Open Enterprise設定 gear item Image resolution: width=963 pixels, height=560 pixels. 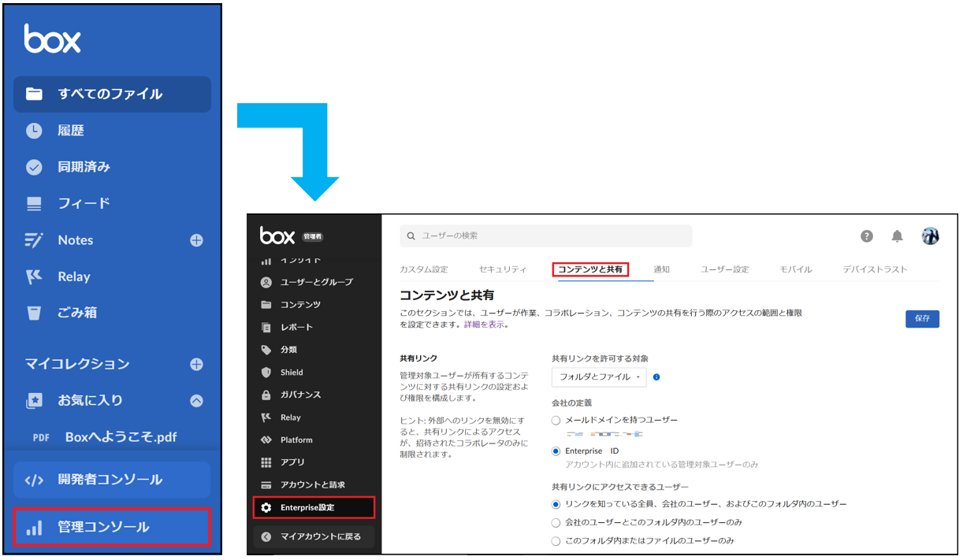pos(314,507)
